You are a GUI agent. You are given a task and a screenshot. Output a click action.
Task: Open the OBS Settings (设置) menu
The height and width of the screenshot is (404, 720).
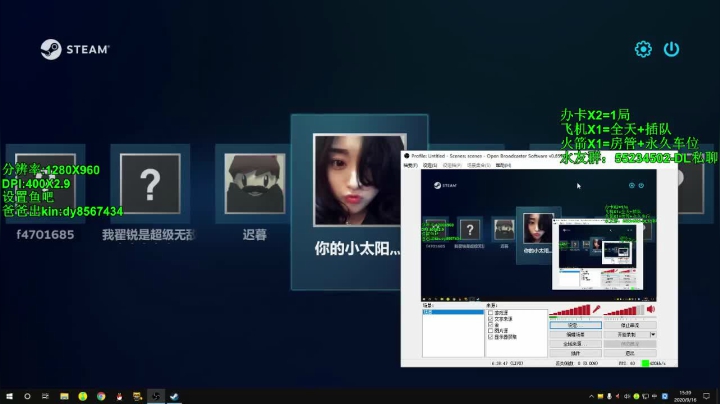[x=430, y=165]
